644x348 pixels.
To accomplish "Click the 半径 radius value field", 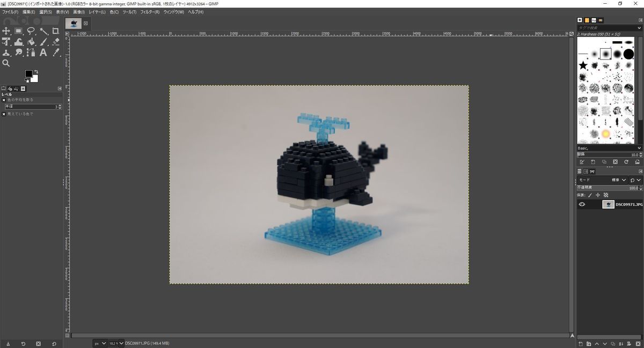I will [33, 107].
